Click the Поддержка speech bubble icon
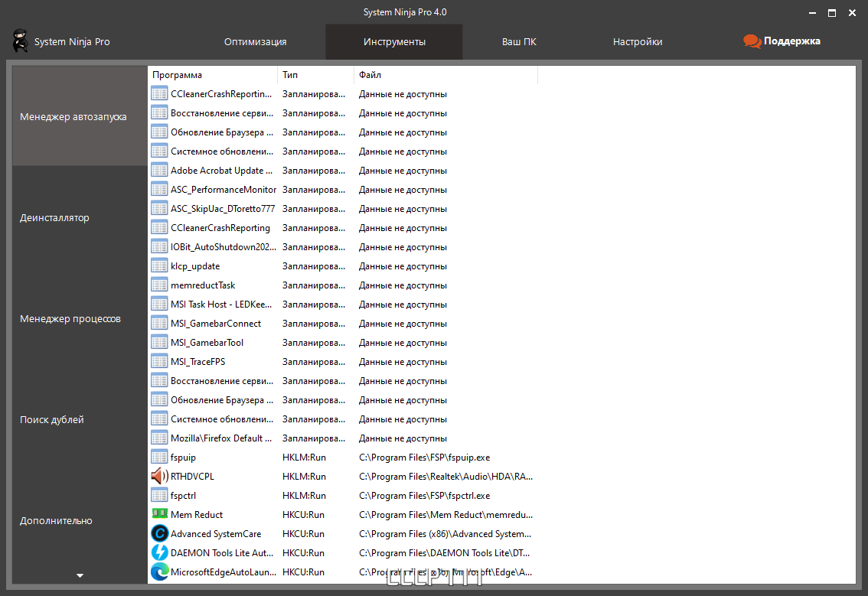This screenshot has width=868, height=596. pyautogui.click(x=752, y=41)
